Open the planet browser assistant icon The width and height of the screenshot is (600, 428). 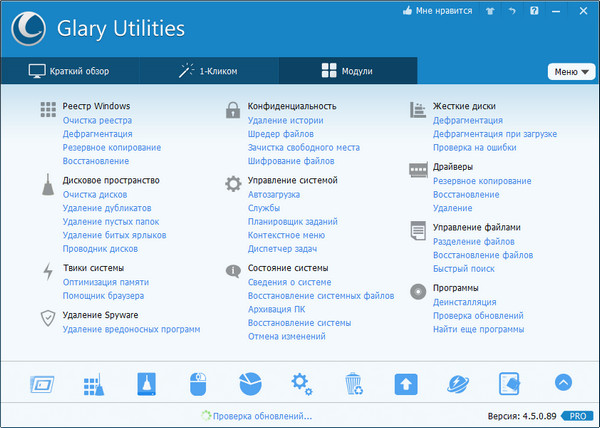coord(457,382)
